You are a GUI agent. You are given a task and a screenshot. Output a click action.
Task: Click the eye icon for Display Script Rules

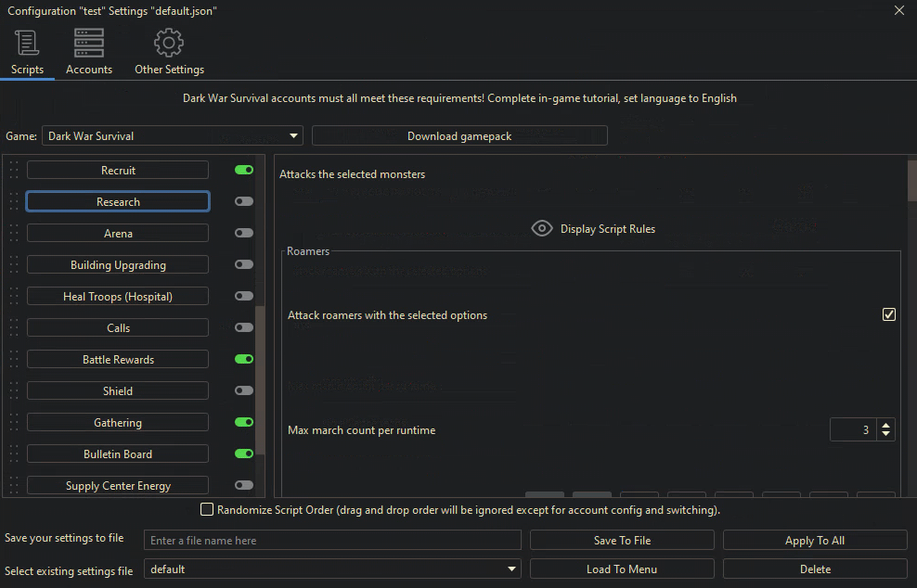click(x=542, y=229)
